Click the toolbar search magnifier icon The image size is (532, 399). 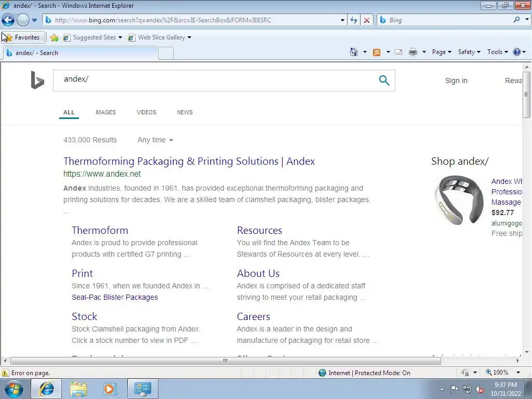click(517, 20)
